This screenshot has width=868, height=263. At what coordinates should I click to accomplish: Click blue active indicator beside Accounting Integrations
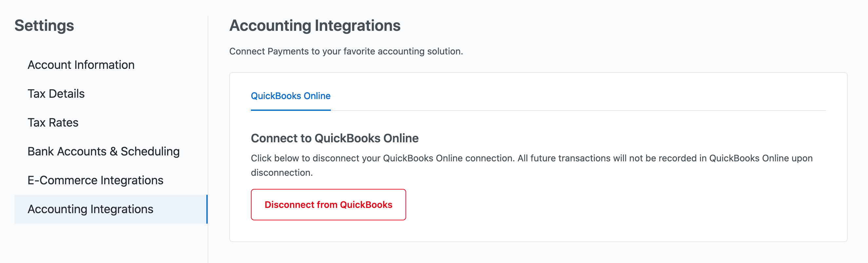pyautogui.click(x=207, y=209)
